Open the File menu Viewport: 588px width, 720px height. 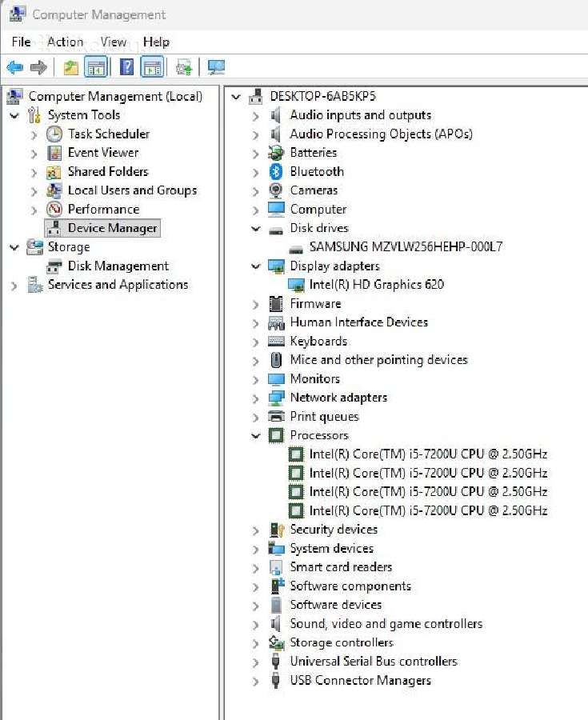[21, 42]
